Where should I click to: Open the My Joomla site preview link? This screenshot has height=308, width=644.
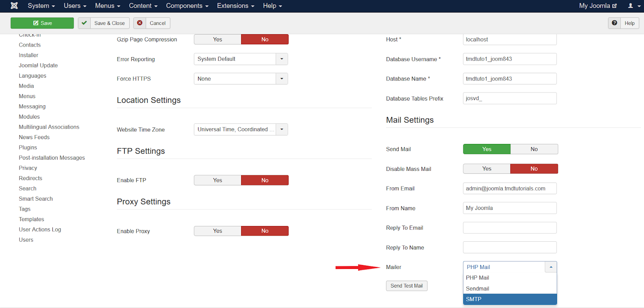click(597, 6)
